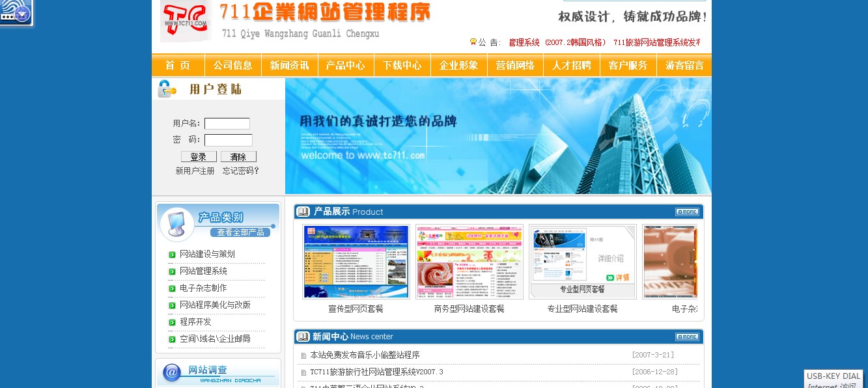Click green arrow bullet beside 电子杂志制作

pyautogui.click(x=172, y=288)
